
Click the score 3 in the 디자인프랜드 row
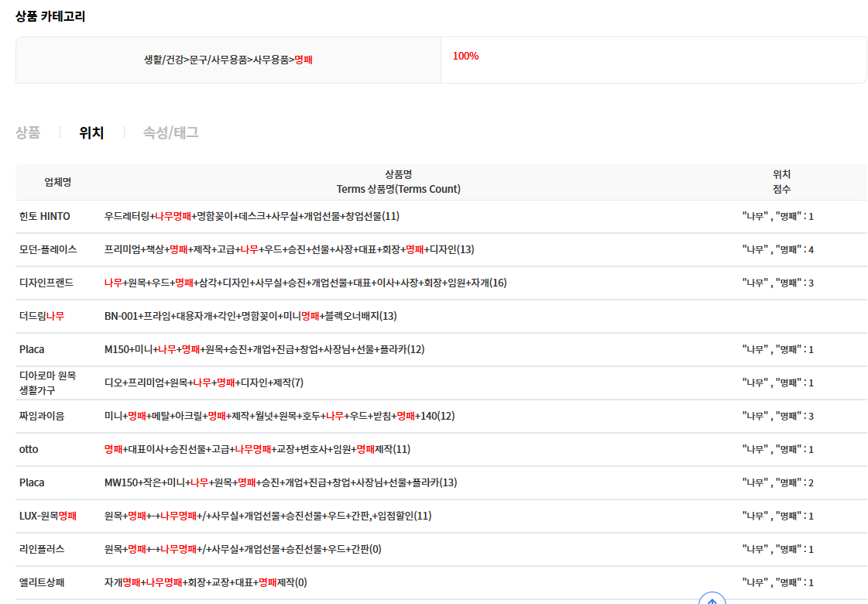[777, 283]
